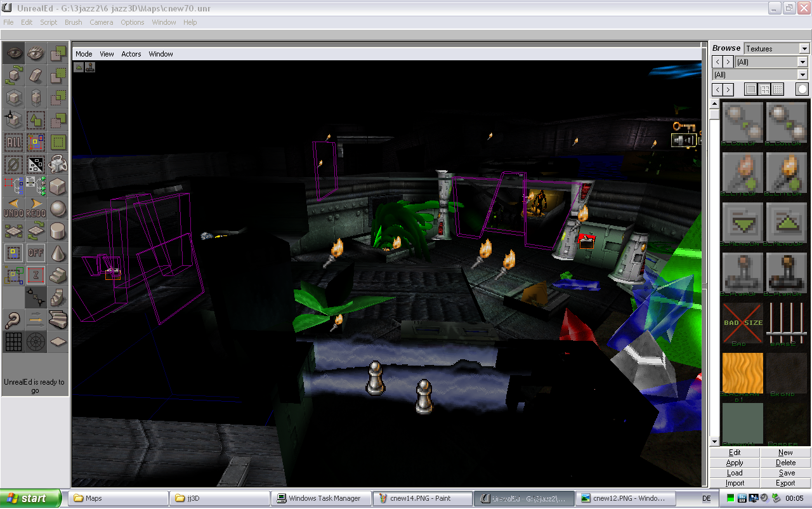The width and height of the screenshot is (812, 509).
Task: Click the Redo arrow button
Action: tap(36, 209)
